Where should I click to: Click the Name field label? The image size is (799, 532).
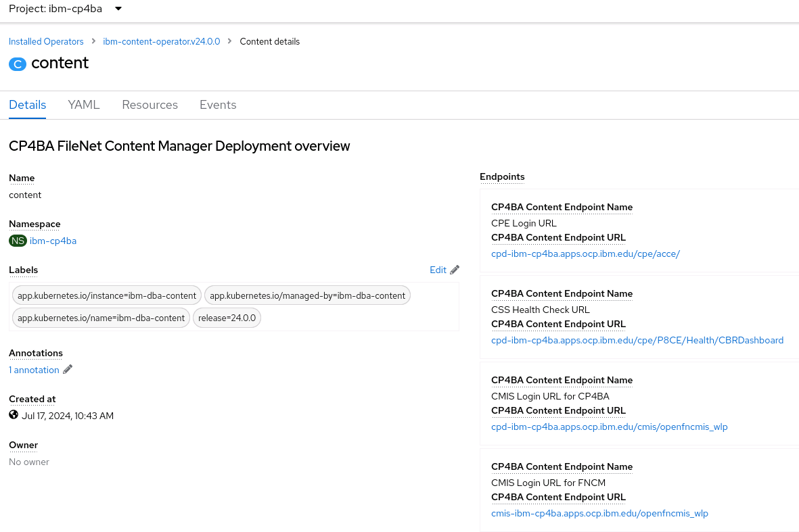click(x=22, y=178)
